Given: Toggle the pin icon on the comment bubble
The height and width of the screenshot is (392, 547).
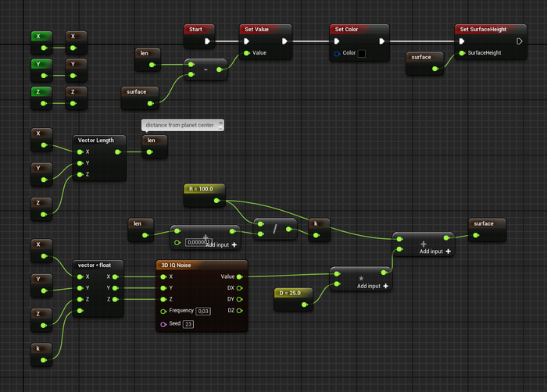Looking at the screenshot, I should tap(220, 123).
